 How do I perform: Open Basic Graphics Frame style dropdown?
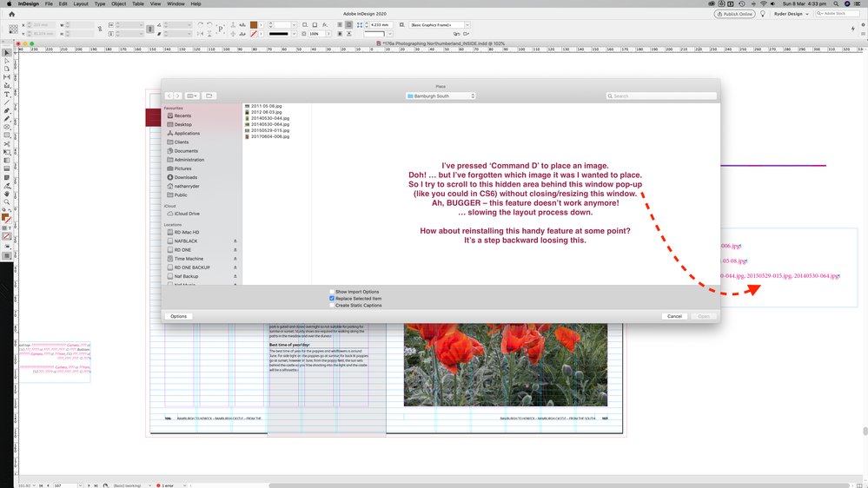click(x=467, y=25)
